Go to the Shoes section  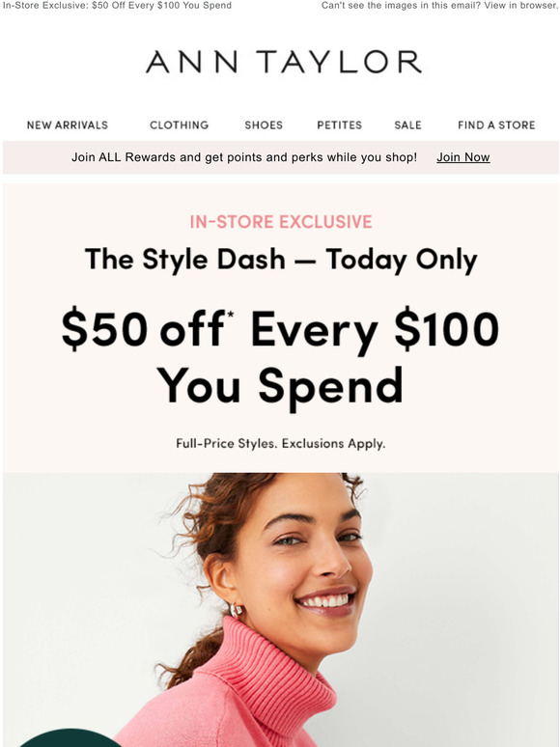(264, 124)
